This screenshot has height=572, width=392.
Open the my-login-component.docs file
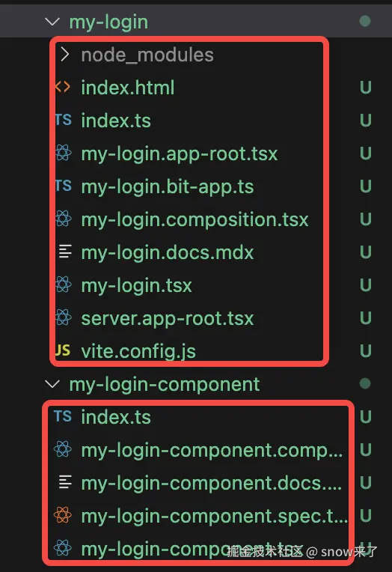point(212,483)
